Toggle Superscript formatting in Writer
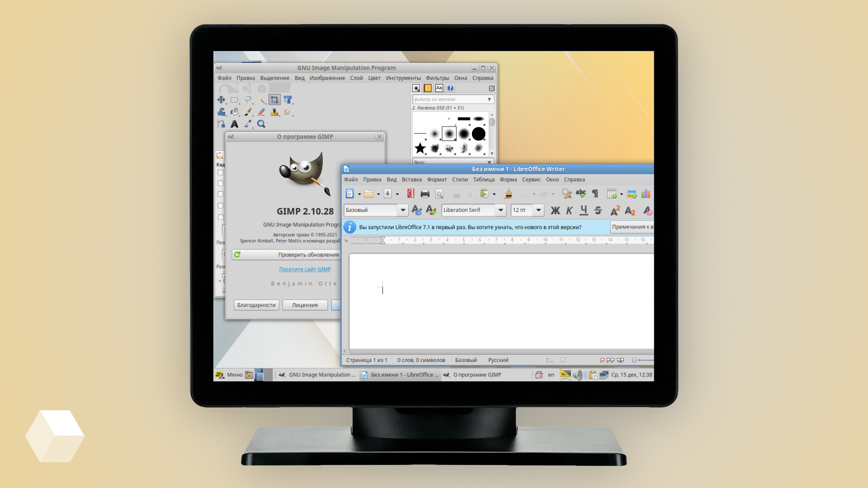The width and height of the screenshot is (868, 488). pos(615,210)
